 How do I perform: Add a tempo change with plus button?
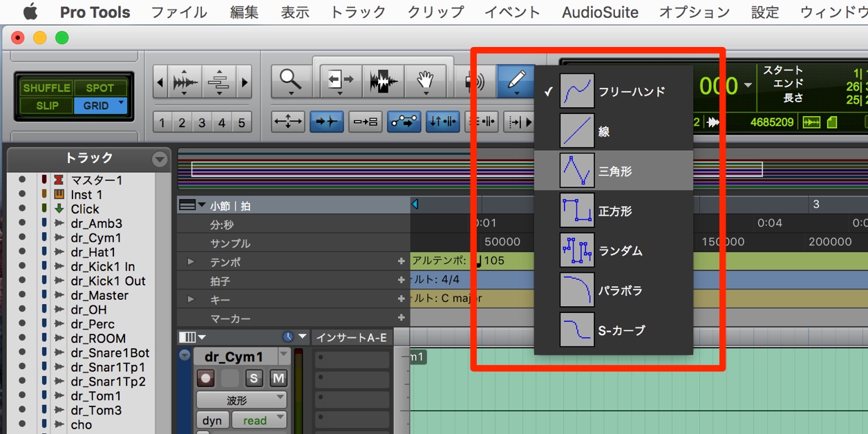coord(401,262)
